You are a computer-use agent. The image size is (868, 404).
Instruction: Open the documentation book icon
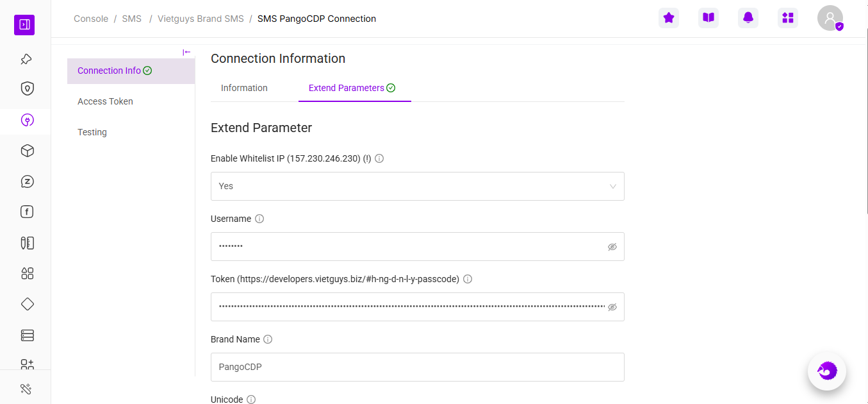point(708,18)
